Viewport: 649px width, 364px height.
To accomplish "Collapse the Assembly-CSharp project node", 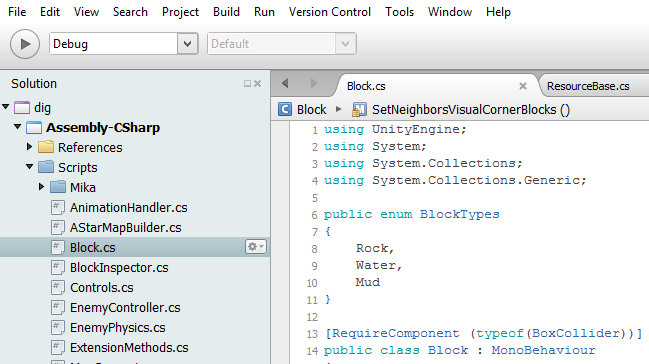I will pyautogui.click(x=17, y=127).
